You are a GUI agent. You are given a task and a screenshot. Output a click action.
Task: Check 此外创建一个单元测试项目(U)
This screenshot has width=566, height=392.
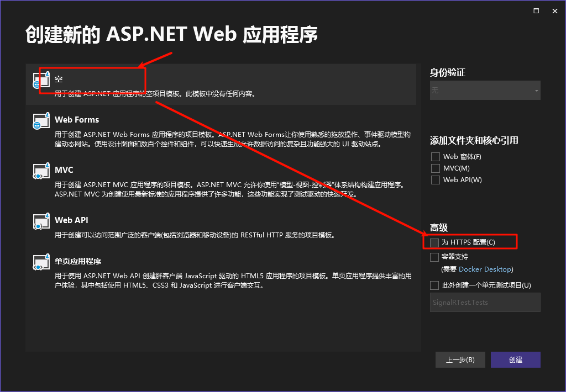coord(434,285)
